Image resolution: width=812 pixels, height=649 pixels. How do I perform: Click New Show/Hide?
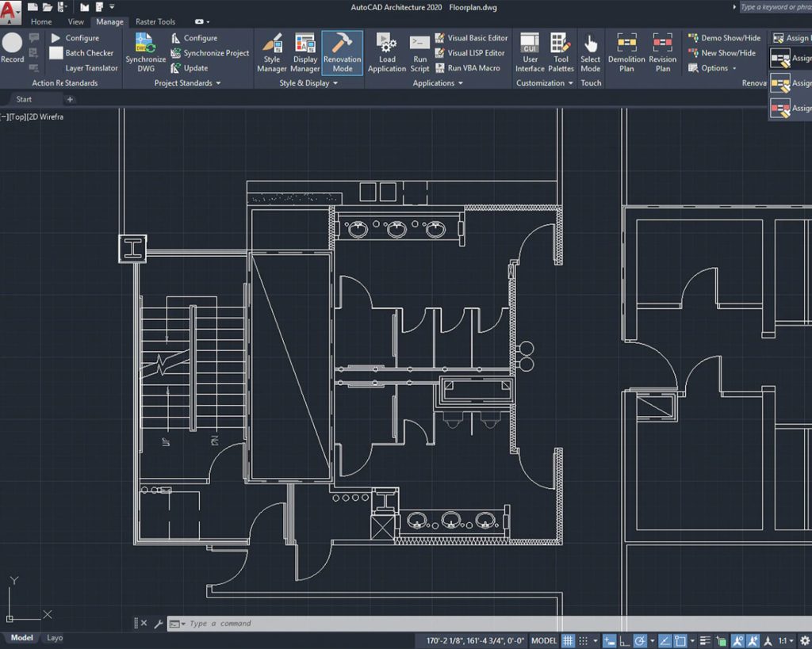coord(722,53)
